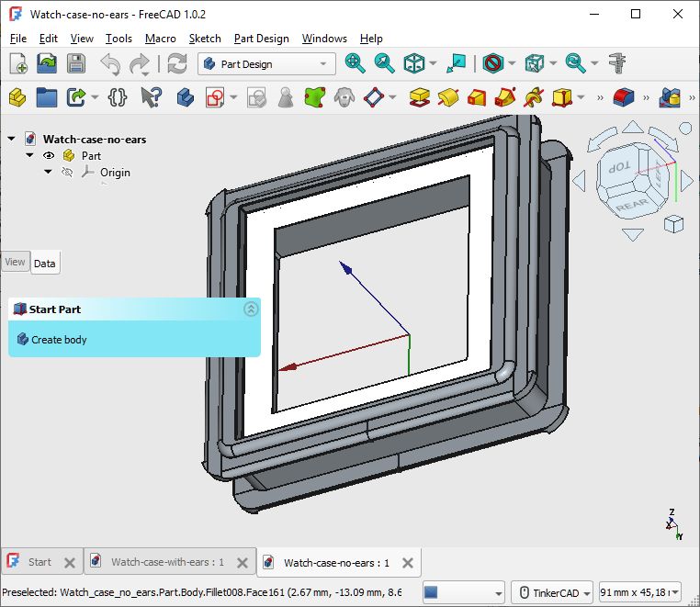Click the Open document icon
The image size is (700, 607).
(47, 63)
